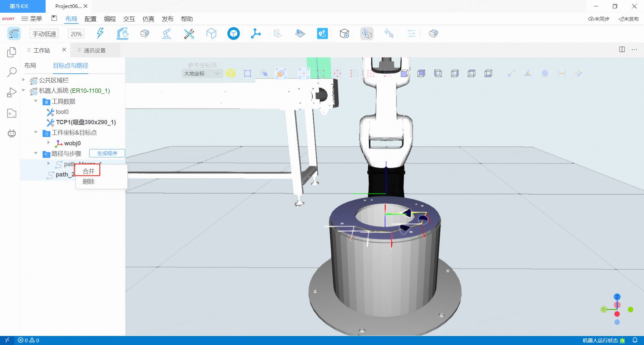The width and height of the screenshot is (644, 345).
Task: Click the blue circular cube icon
Action: [x=233, y=33]
